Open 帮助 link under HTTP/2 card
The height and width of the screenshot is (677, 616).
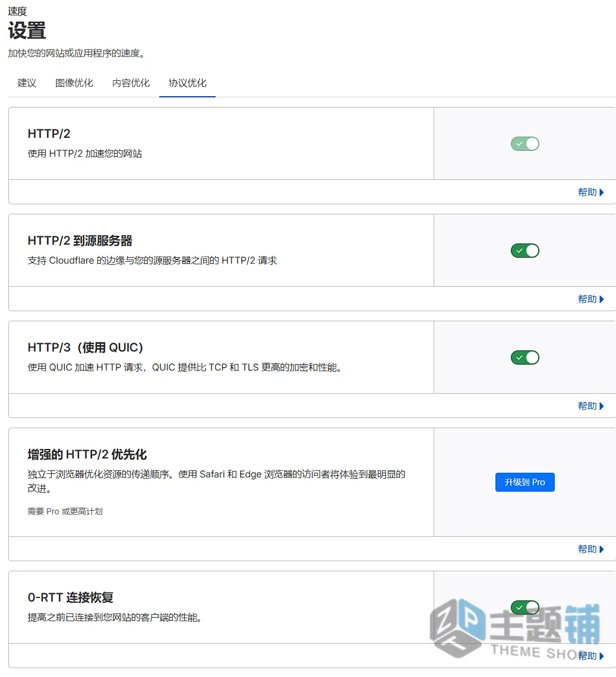pyautogui.click(x=590, y=192)
